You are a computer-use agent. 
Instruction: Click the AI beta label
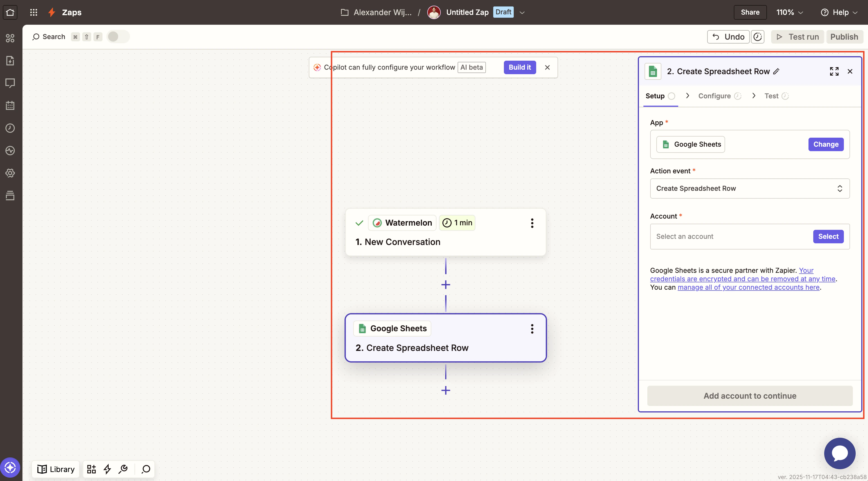pos(471,67)
